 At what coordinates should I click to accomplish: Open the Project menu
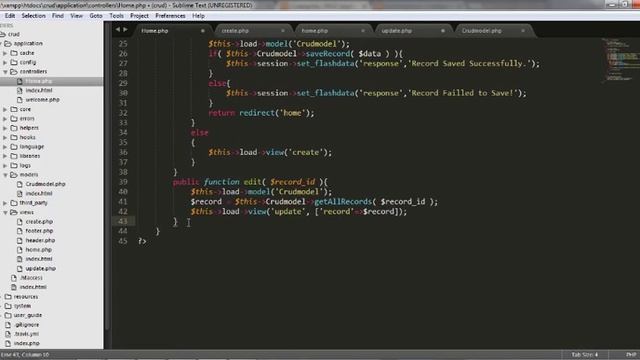click(x=139, y=16)
